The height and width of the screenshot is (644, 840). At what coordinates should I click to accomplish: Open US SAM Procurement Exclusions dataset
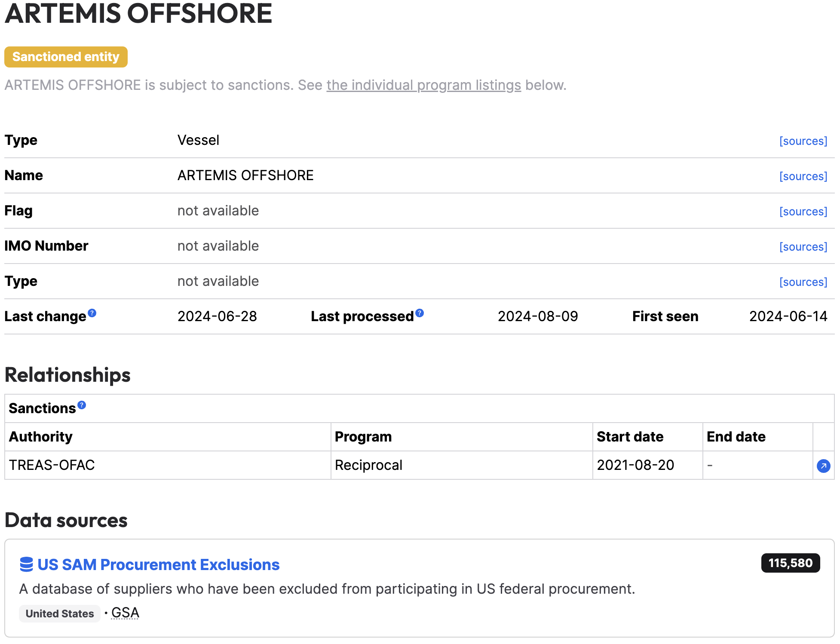pyautogui.click(x=158, y=564)
